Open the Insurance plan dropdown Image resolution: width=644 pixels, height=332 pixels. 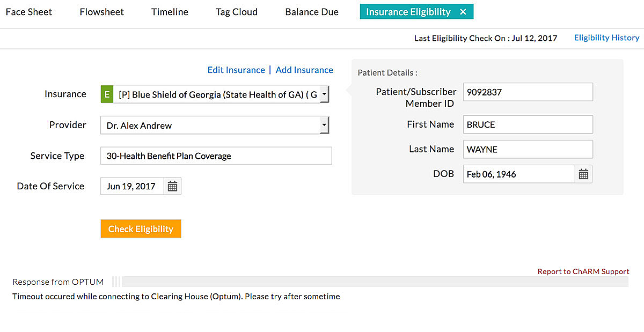click(325, 94)
